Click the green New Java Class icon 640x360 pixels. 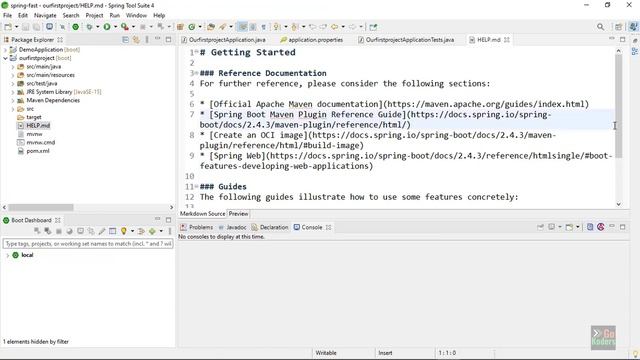coord(191,27)
